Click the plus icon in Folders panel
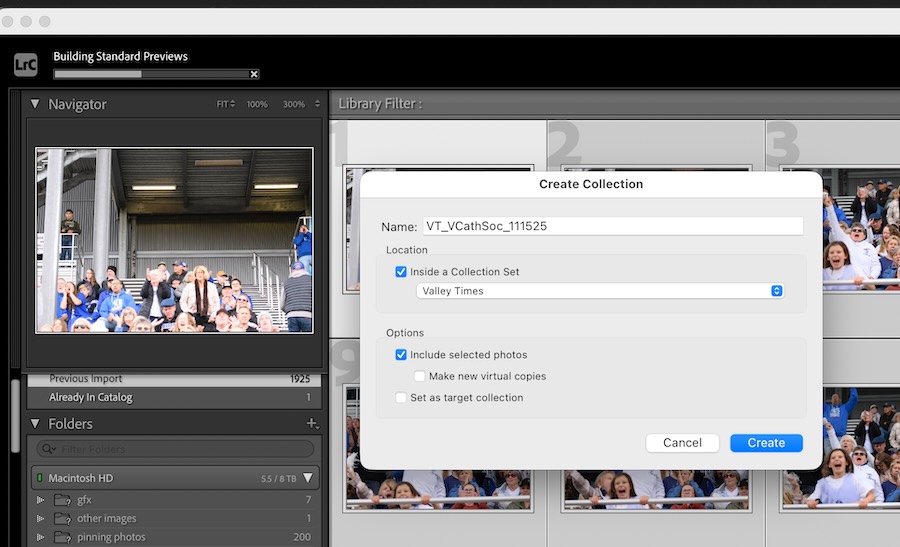This screenshot has height=547, width=900. (312, 424)
